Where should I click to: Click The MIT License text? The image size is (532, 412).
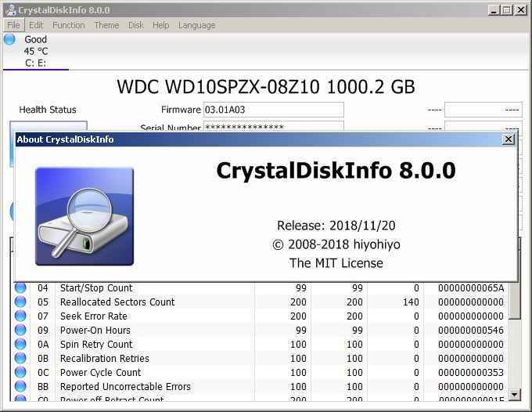(336, 263)
